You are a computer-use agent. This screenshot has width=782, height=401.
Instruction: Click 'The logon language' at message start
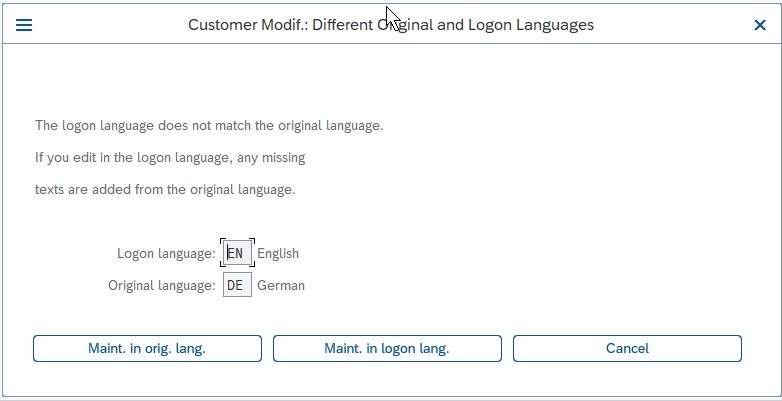pos(94,126)
